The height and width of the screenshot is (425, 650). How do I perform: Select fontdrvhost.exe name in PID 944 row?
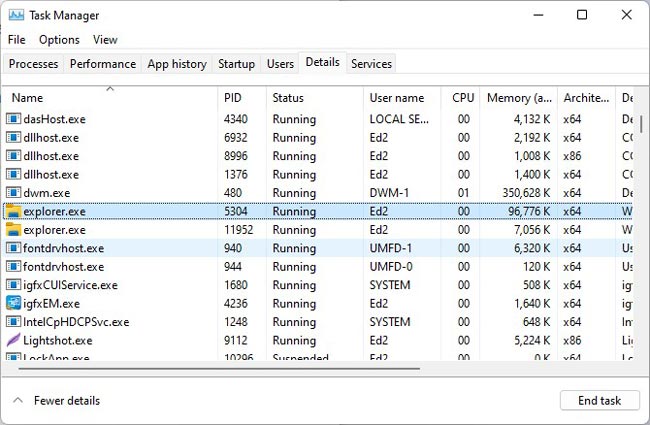point(63,267)
